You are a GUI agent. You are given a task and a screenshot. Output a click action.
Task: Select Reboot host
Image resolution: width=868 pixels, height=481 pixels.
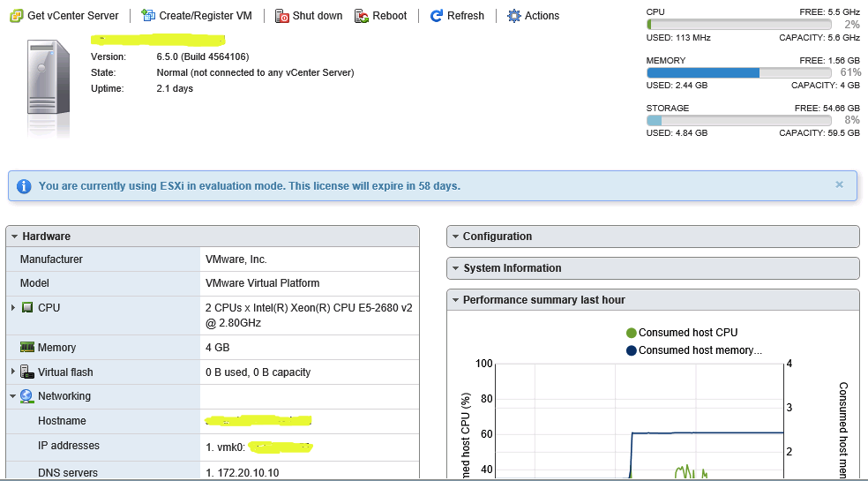tap(381, 16)
